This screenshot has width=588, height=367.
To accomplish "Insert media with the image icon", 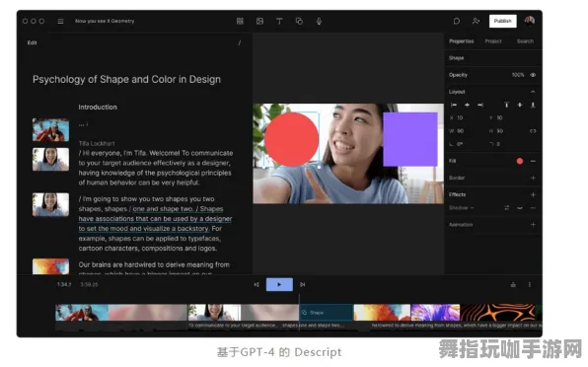I will tap(259, 21).
